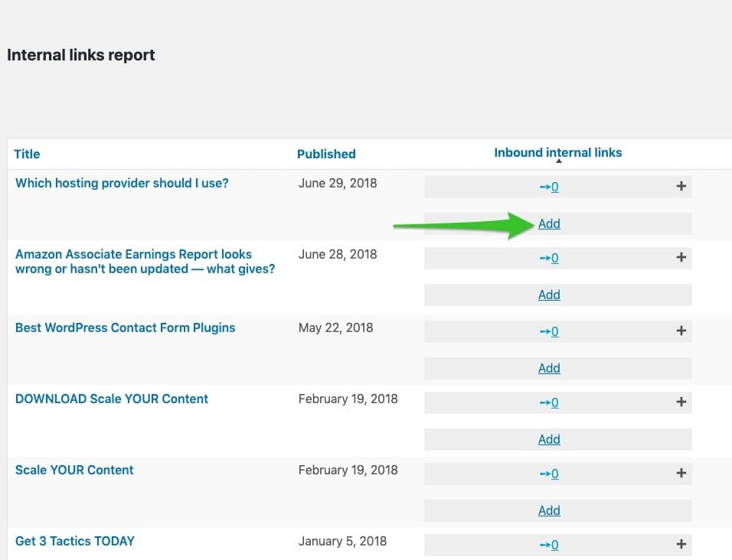The width and height of the screenshot is (732, 560).
Task: Expand plus icon for DOWNLOAD Scale YOUR Content
Action: click(681, 402)
